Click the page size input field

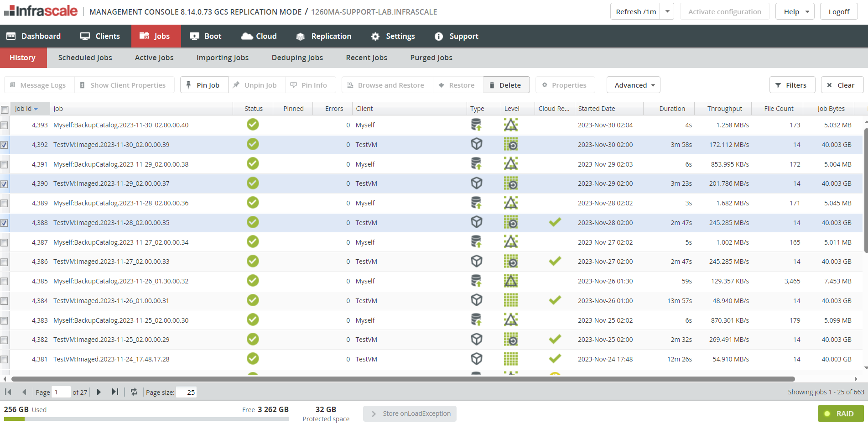coord(187,392)
